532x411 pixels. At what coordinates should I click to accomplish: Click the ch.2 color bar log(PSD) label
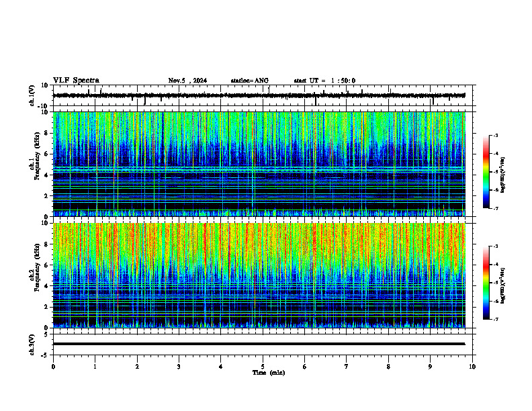502,285
